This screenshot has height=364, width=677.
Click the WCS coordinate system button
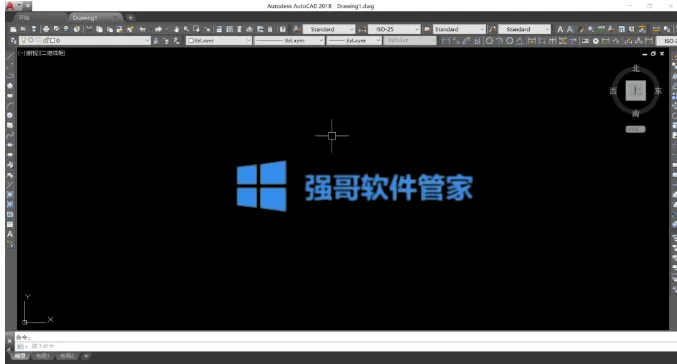point(636,129)
